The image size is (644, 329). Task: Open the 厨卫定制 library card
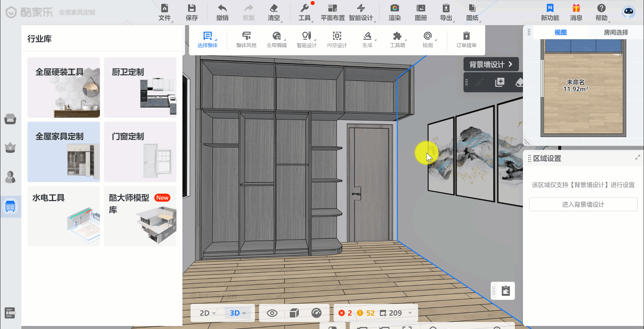click(140, 87)
